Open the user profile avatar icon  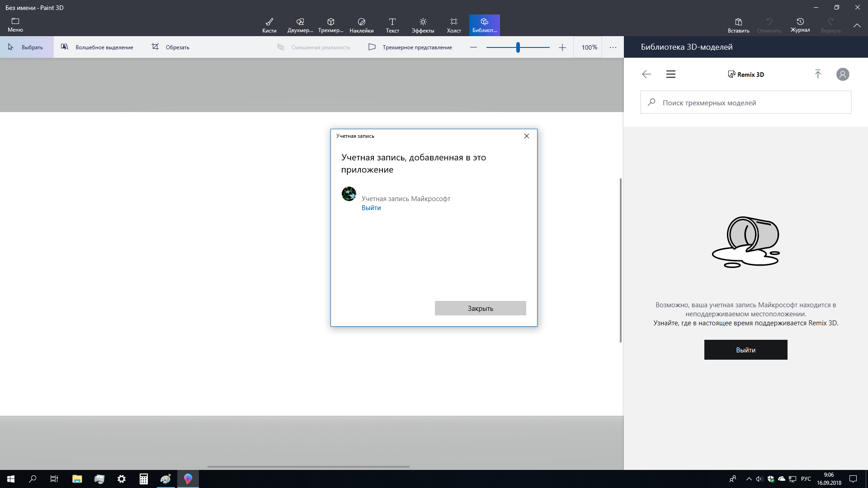click(843, 74)
